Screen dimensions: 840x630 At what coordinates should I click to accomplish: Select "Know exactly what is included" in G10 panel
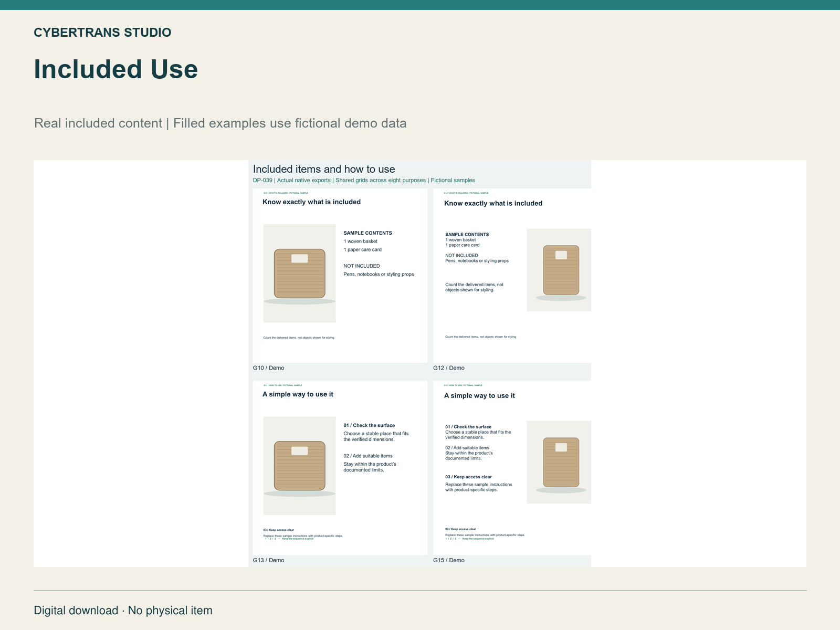click(312, 202)
